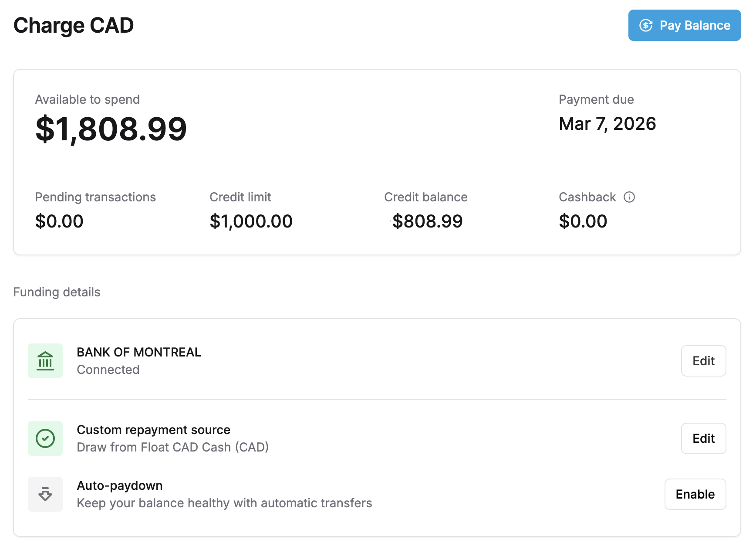Click the BANK OF MONTREAL label

[x=139, y=352]
